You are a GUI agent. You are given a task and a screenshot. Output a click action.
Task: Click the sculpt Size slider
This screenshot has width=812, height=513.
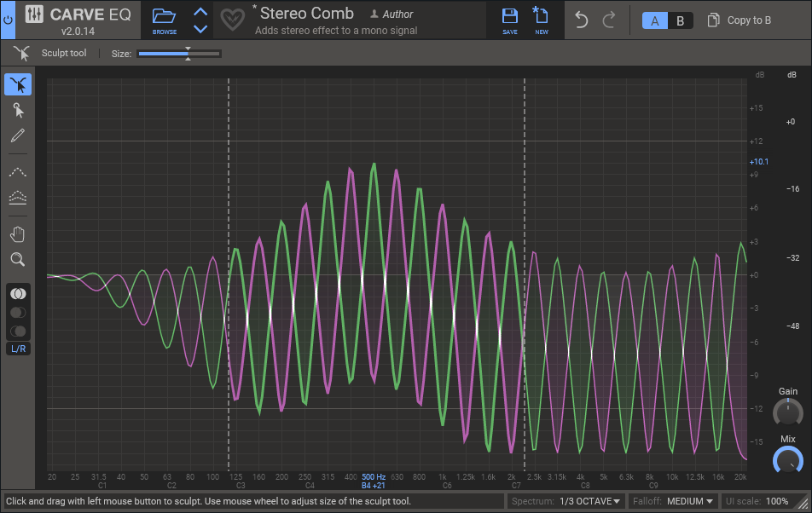coord(179,54)
